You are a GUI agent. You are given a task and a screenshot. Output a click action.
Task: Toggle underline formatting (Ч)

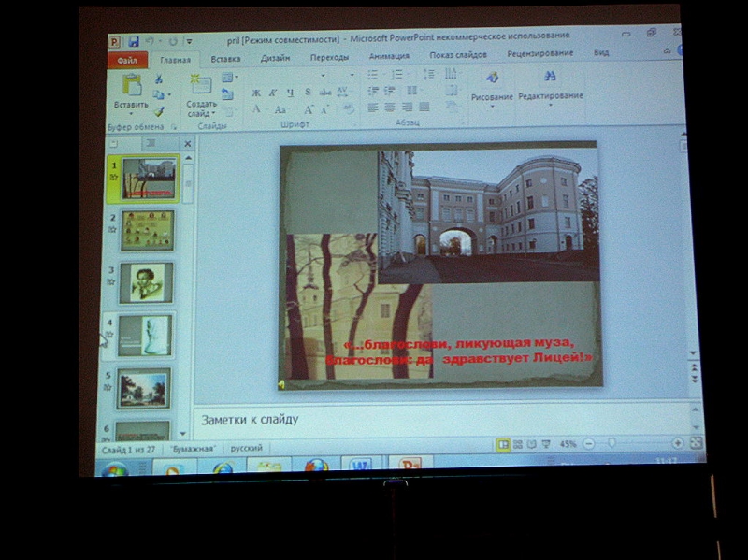(x=290, y=93)
